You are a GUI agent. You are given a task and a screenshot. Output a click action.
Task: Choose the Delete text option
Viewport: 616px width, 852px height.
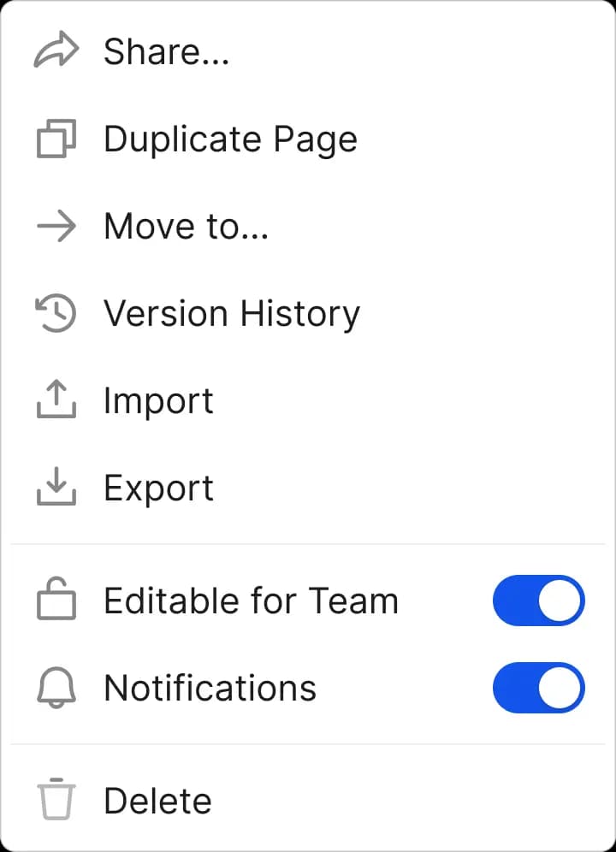pos(157,802)
